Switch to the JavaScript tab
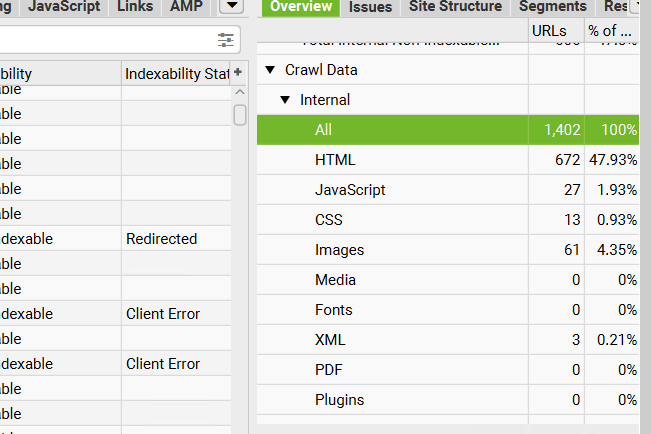Image resolution: width=651 pixels, height=434 pixels. pyautogui.click(x=64, y=6)
